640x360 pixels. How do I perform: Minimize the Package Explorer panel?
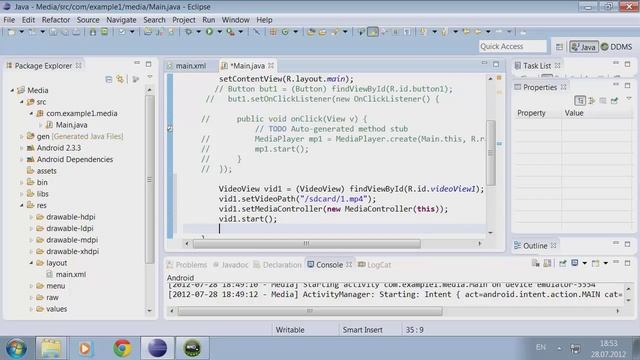(x=137, y=63)
